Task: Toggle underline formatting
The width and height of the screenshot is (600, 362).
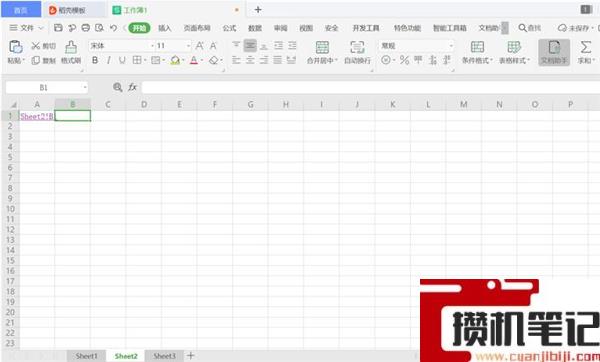Action: (x=122, y=60)
